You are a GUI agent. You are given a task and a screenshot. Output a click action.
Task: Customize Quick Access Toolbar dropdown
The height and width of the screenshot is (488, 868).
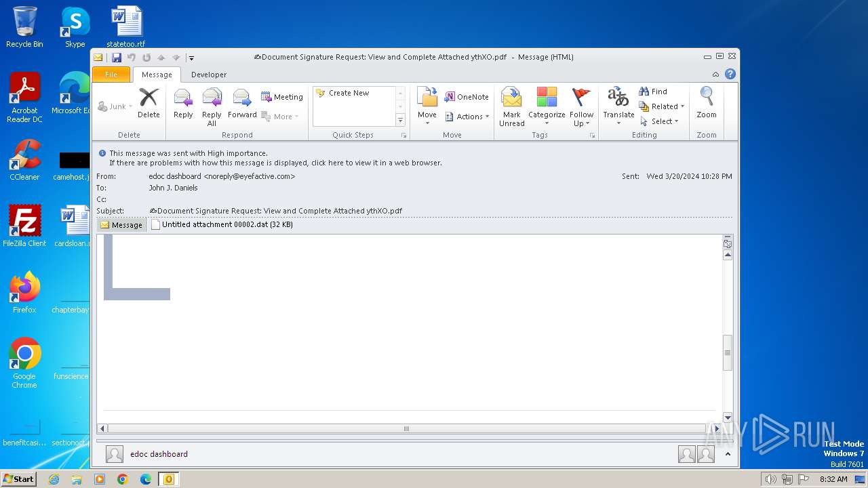click(191, 58)
